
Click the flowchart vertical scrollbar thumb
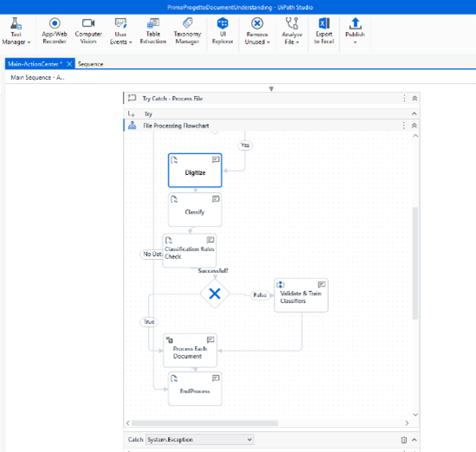point(415,263)
